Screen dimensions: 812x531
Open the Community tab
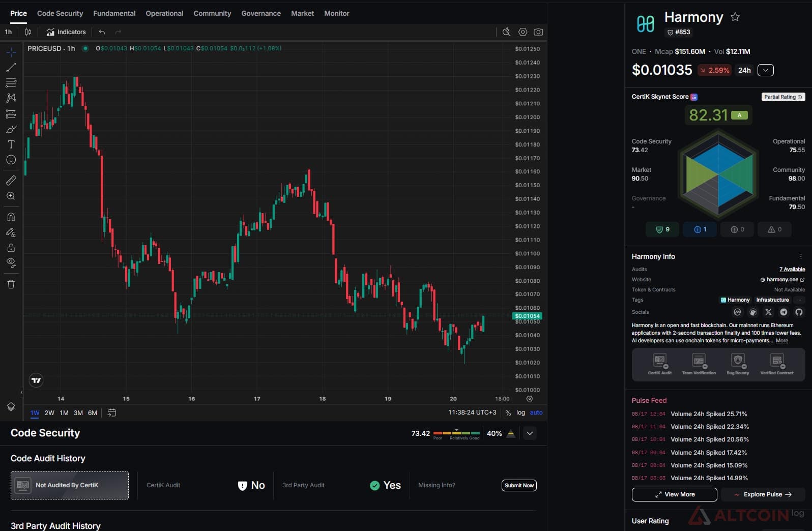click(x=212, y=13)
